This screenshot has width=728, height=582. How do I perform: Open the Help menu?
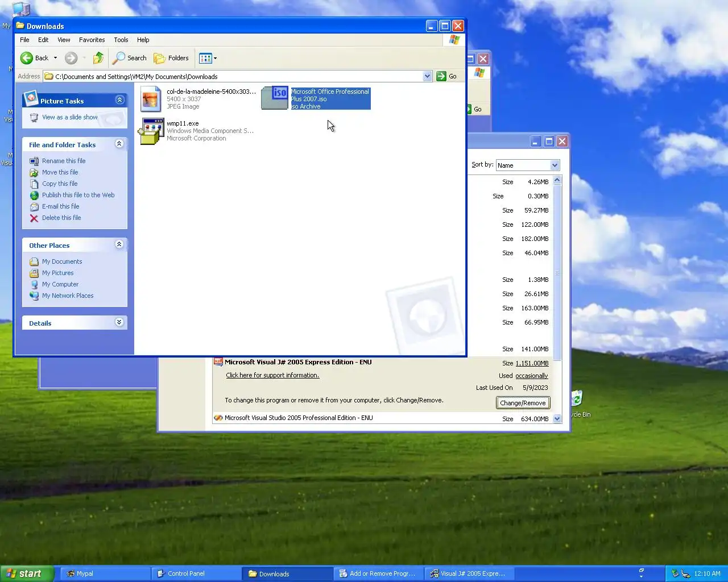tap(143, 40)
